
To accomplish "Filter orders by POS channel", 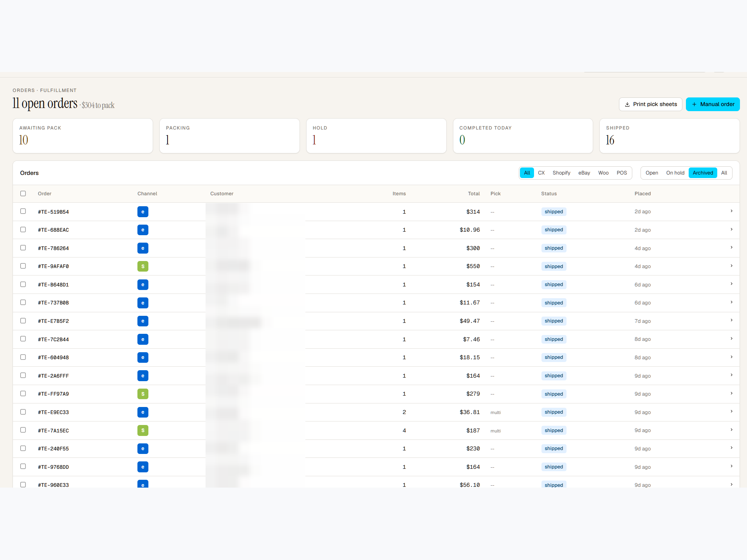I will tap(622, 173).
